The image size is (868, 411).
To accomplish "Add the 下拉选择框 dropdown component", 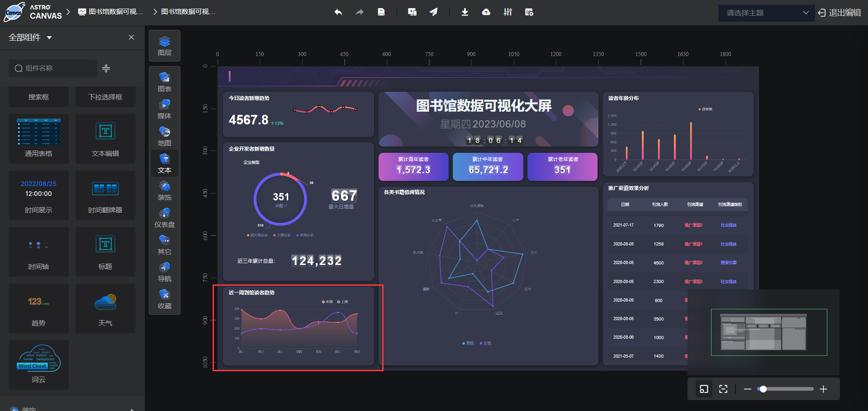I will point(105,97).
